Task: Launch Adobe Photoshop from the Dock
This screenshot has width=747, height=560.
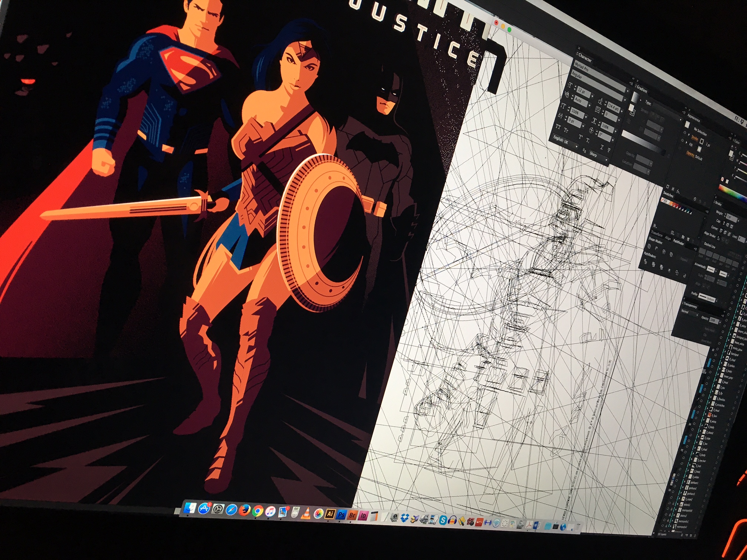Action: pos(342,514)
